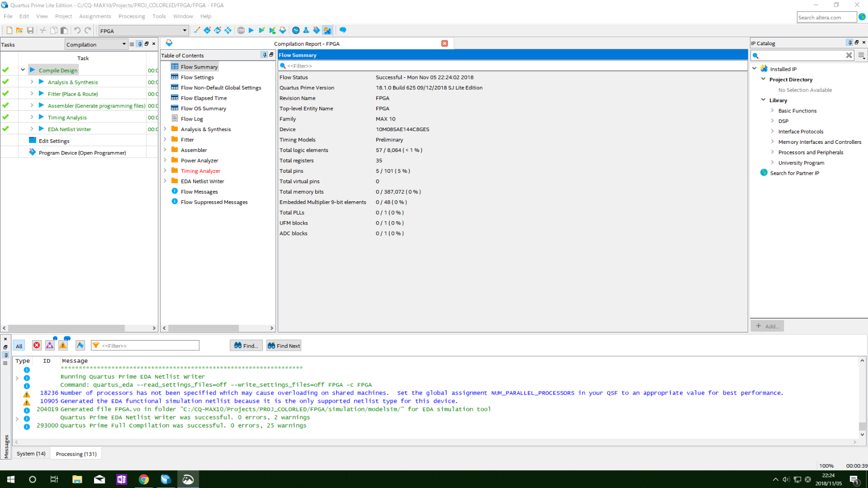This screenshot has width=868, height=488.
Task: Click the Find... button
Action: [246, 346]
